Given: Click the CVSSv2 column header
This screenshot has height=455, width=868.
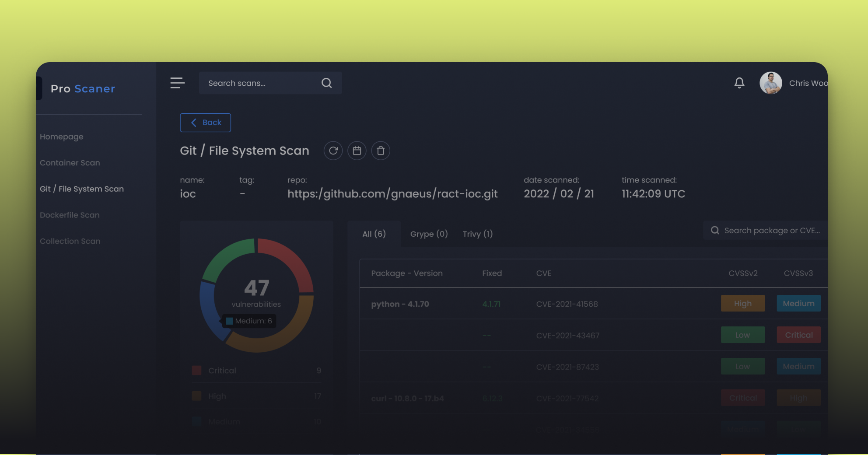Looking at the screenshot, I should point(743,273).
